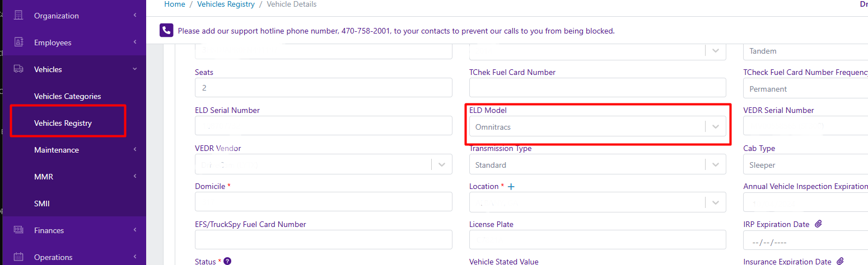This screenshot has height=265, width=868.
Task: Click the IRP Expiration Date field
Action: (x=805, y=241)
